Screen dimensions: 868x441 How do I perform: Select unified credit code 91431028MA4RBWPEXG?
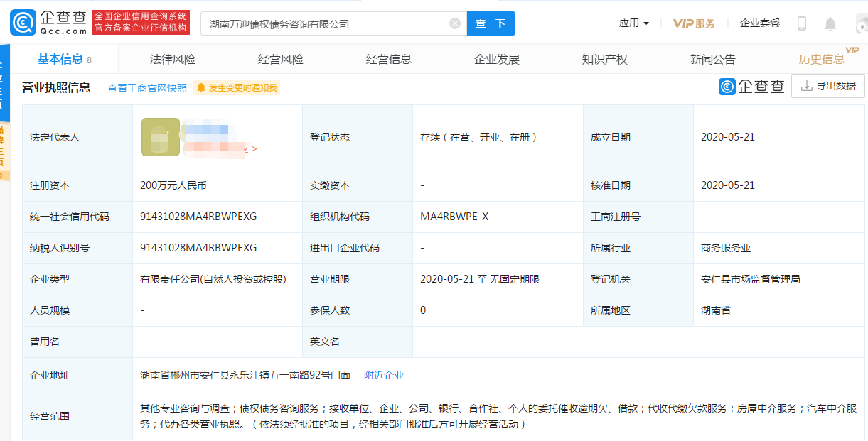point(198,217)
